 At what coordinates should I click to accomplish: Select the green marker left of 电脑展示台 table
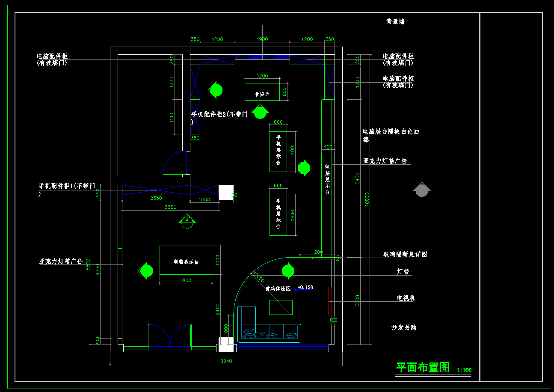click(x=146, y=271)
